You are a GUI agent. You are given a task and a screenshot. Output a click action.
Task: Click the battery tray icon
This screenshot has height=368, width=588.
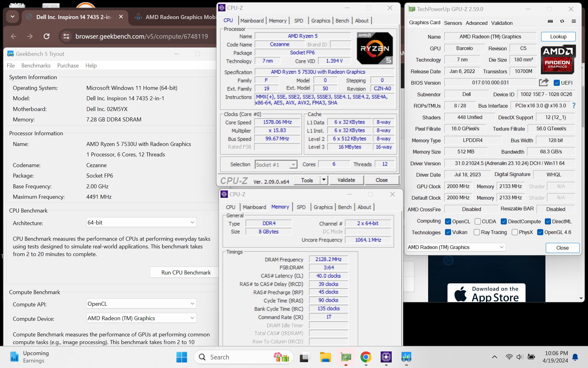[531, 357]
